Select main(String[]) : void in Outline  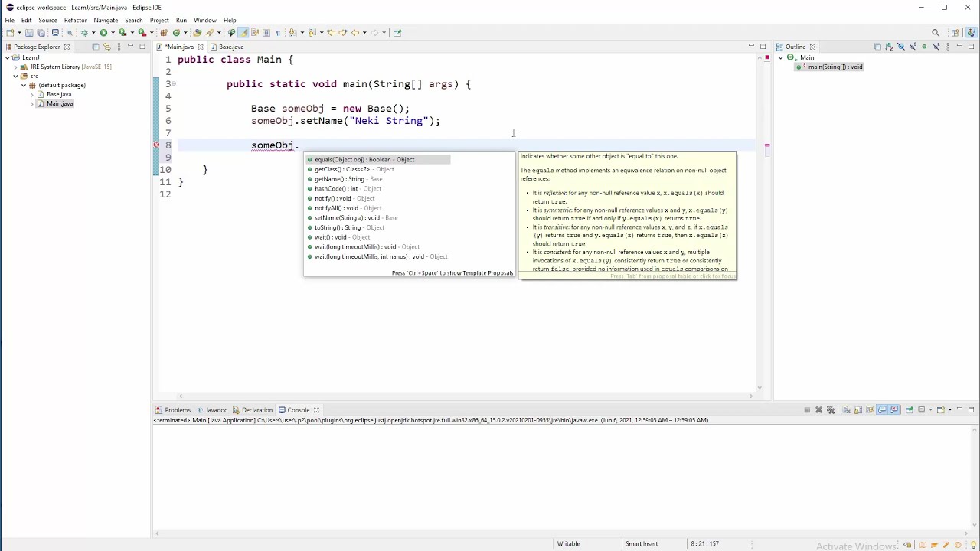[x=830, y=67]
